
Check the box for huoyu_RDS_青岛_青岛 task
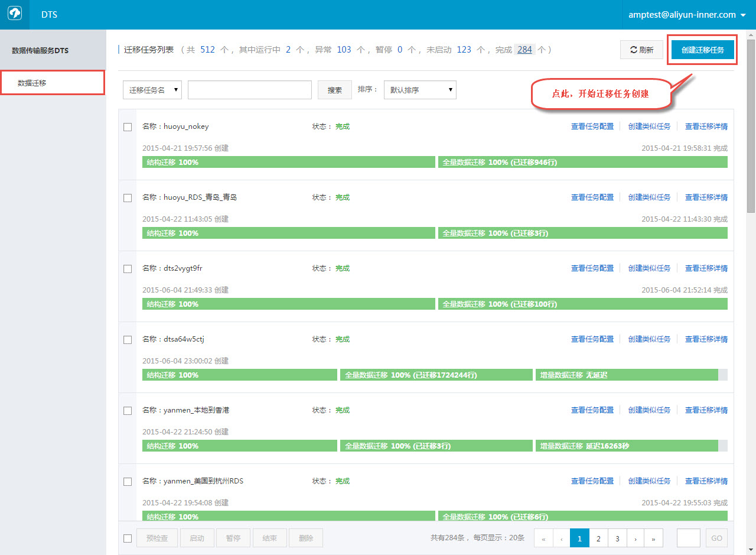[128, 198]
